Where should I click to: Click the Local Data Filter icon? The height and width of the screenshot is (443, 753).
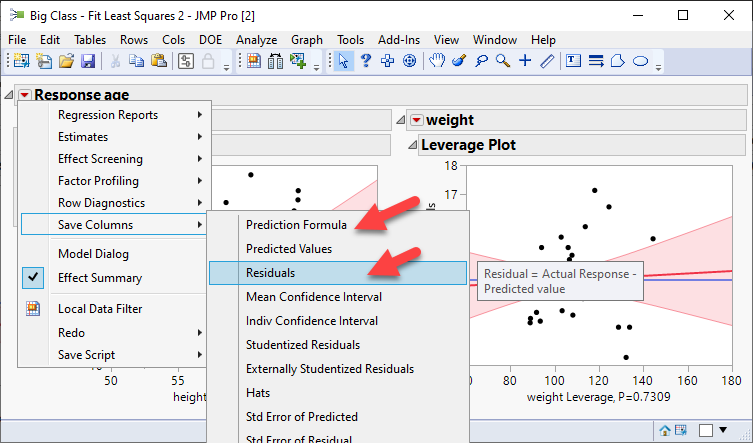[33, 308]
